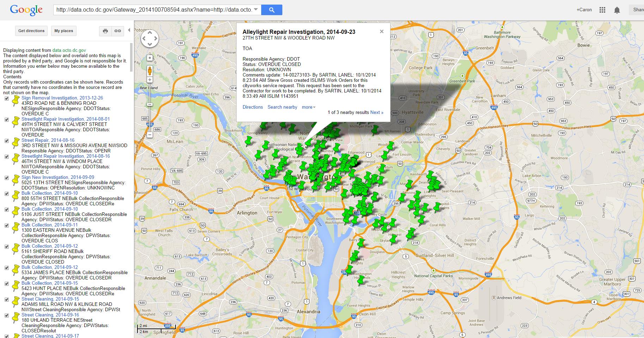
Task: Uncheck Bulk Collection 5334 James Place checkbox
Action: 6,268
